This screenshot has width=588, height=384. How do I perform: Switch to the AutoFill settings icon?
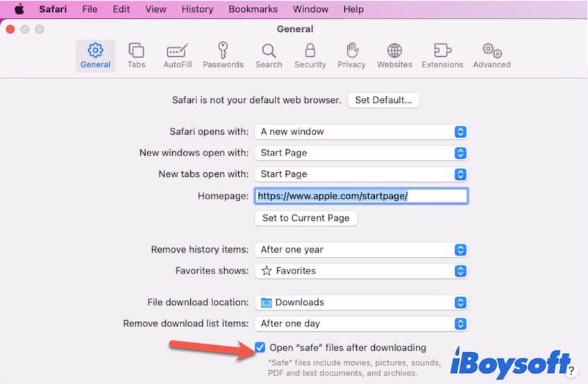pos(178,56)
